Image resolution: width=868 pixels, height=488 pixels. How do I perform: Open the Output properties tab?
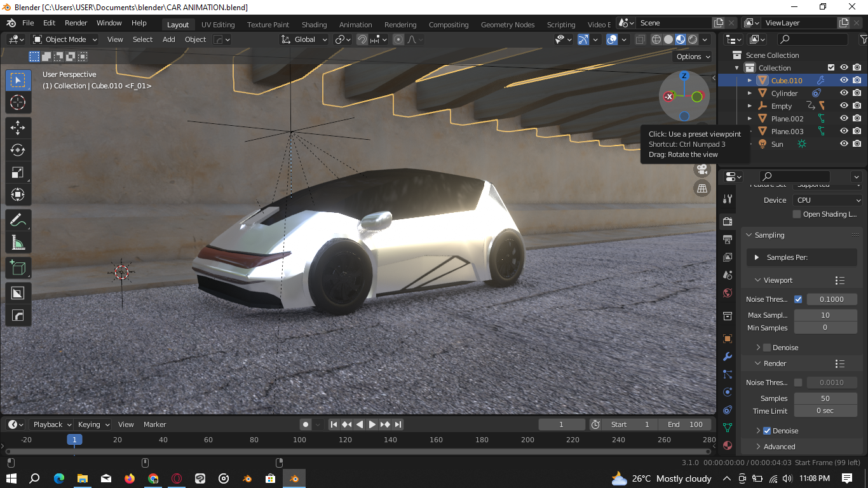point(728,240)
